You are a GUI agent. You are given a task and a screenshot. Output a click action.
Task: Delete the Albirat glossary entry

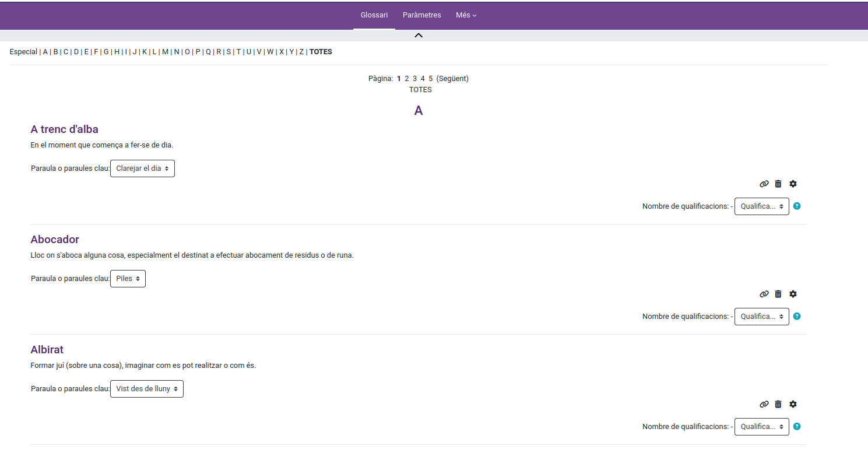coord(778,405)
